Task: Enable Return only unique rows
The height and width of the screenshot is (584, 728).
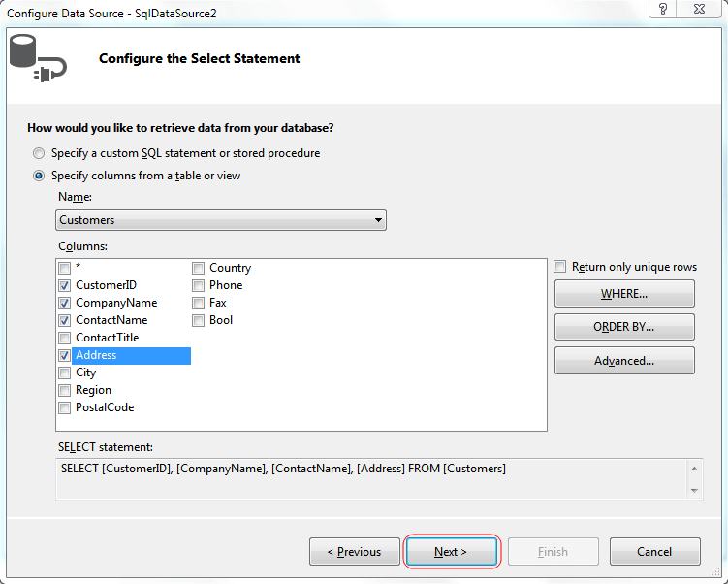Action: point(560,267)
